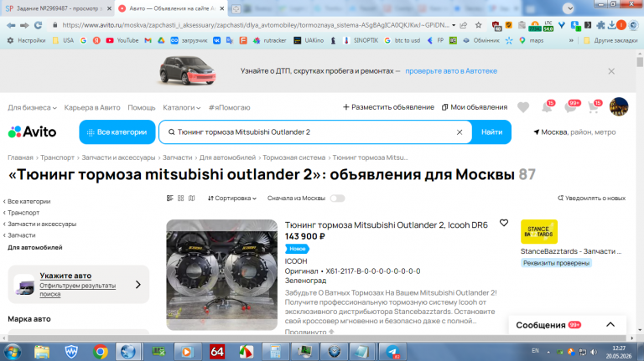Change location 'Москва, район, метро'

[574, 132]
